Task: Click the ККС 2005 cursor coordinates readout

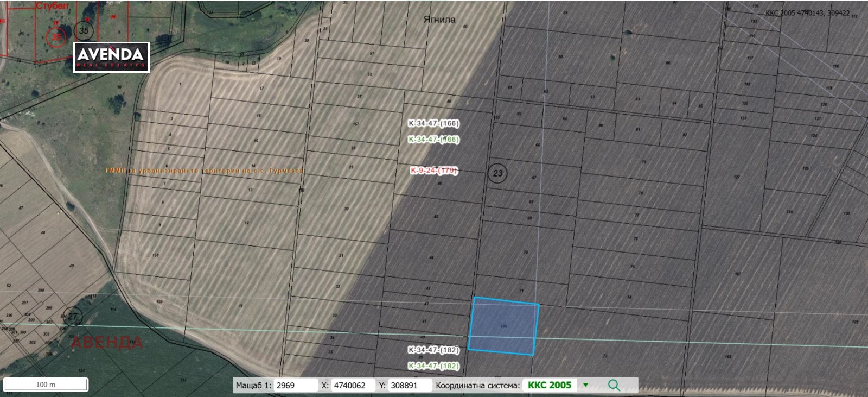Action: click(x=807, y=13)
